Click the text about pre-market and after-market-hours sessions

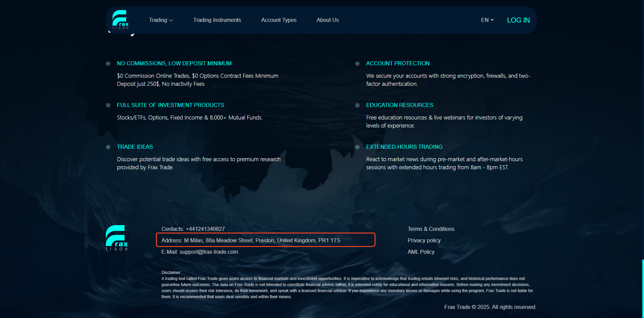444,163
